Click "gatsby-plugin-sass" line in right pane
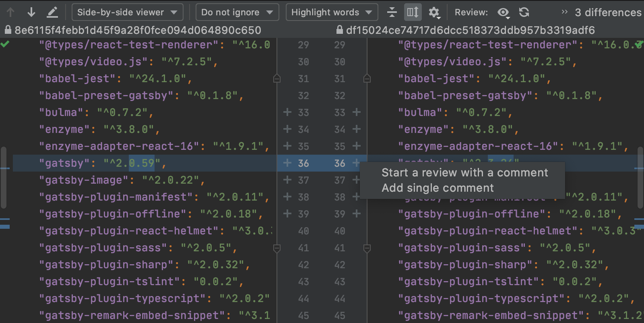The height and width of the screenshot is (323, 644). coord(497,248)
